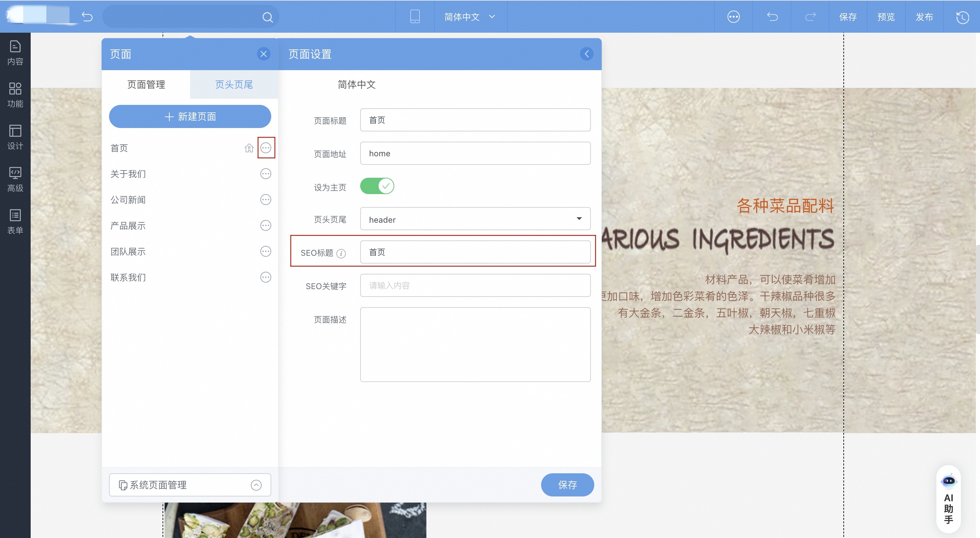Click the SEO关键字 input field
This screenshot has width=980, height=538.
[x=475, y=286]
